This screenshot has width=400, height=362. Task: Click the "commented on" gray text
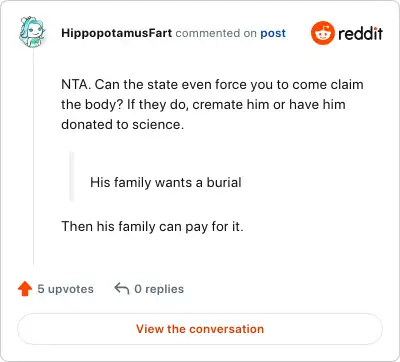(216, 33)
